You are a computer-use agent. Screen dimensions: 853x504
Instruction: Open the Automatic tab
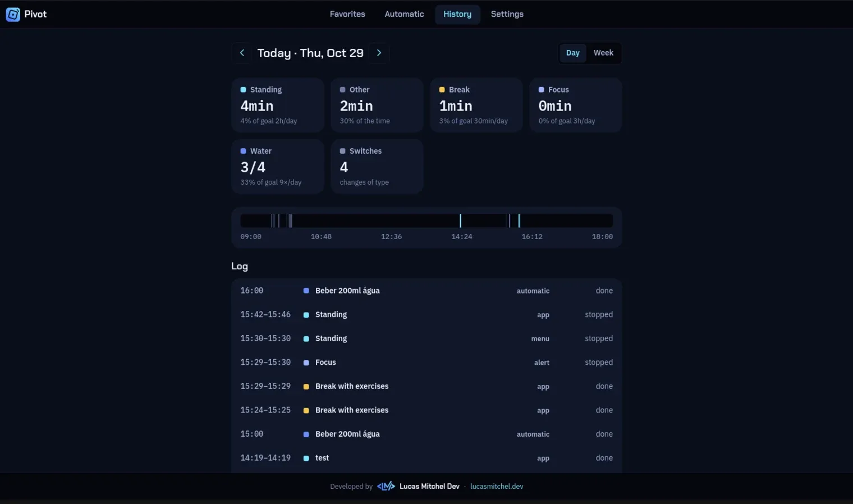point(404,14)
